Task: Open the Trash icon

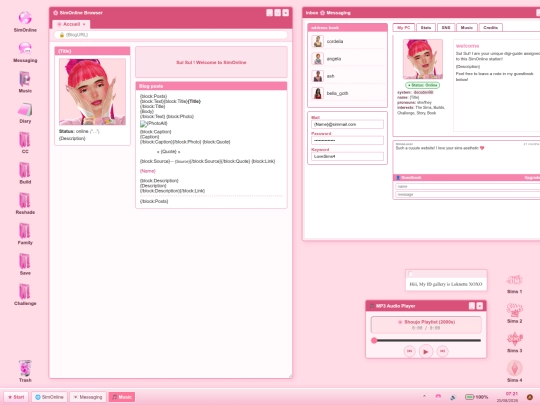Action: point(25,371)
